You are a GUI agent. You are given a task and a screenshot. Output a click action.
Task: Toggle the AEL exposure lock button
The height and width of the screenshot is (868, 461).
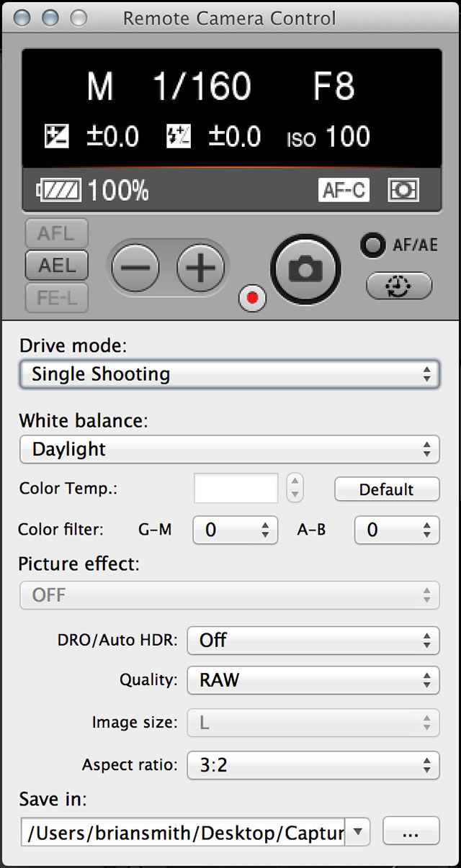[x=56, y=266]
